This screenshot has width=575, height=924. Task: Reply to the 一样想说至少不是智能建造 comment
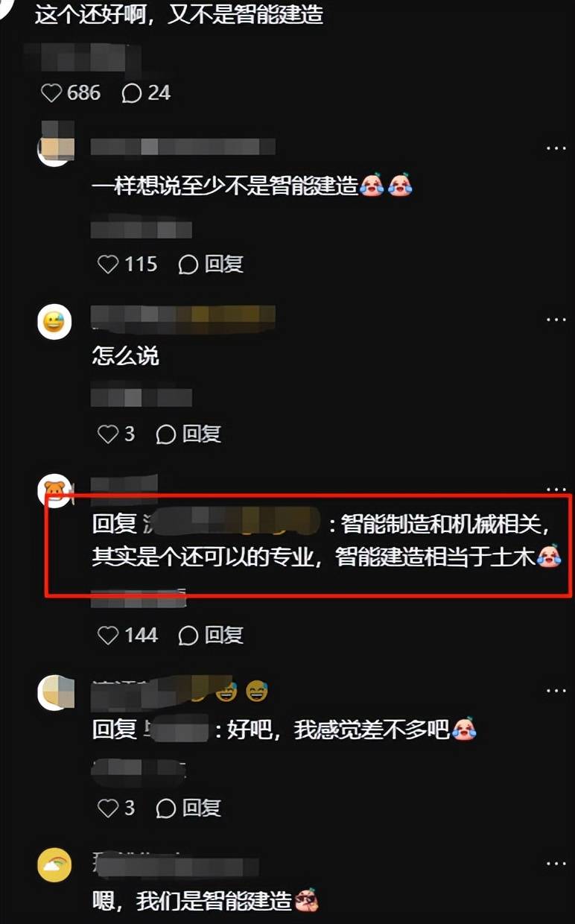[x=212, y=264]
